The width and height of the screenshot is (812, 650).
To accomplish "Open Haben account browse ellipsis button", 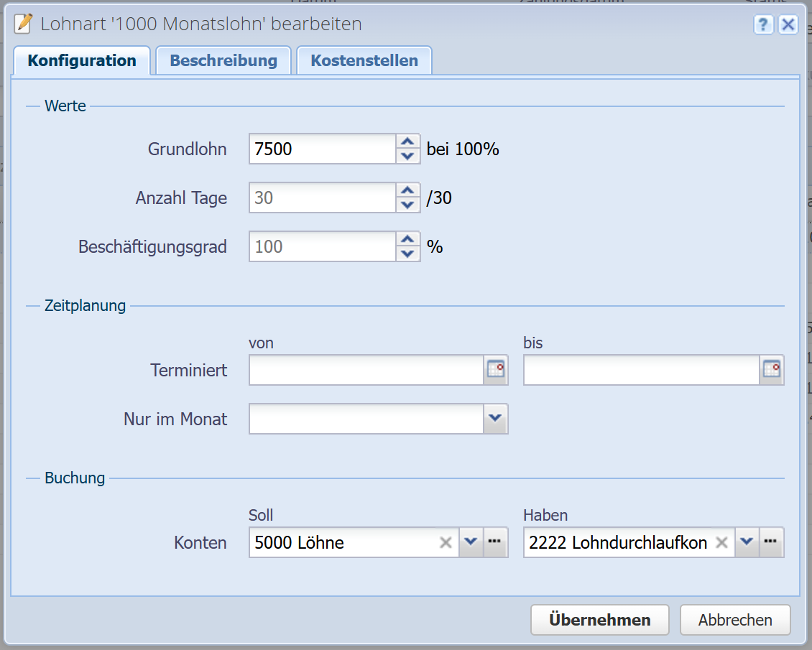I will pyautogui.click(x=770, y=543).
